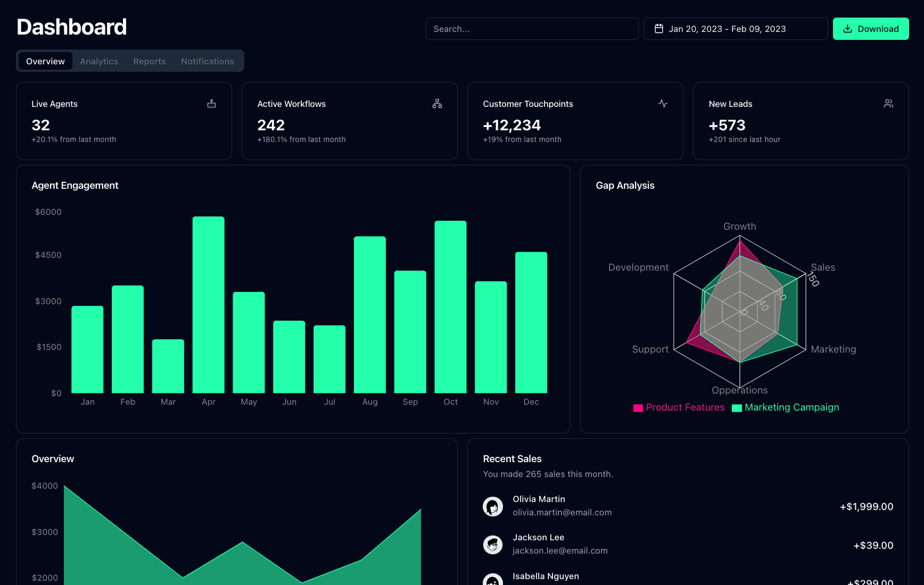Click Olivia Martin's avatar
The image size is (924, 585).
pyautogui.click(x=493, y=506)
